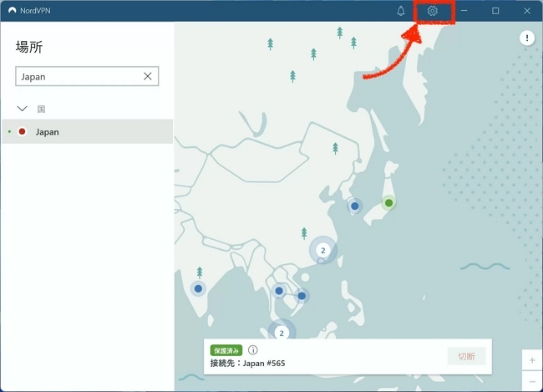Screen dimensions: 543x392
Task: Open settings via the gear icon
Action: point(432,11)
